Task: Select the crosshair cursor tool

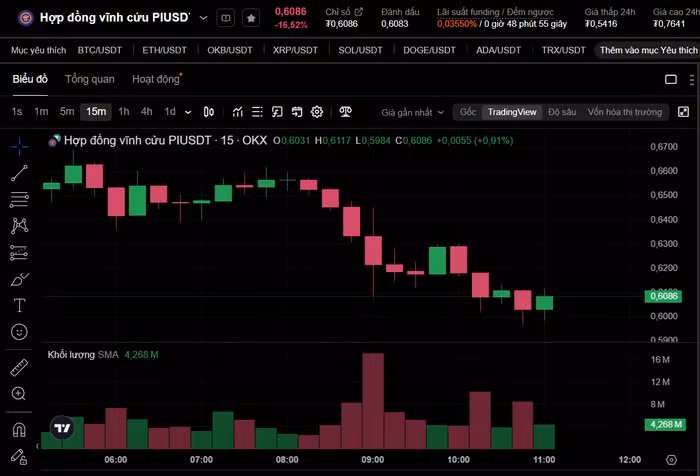Action: click(19, 147)
